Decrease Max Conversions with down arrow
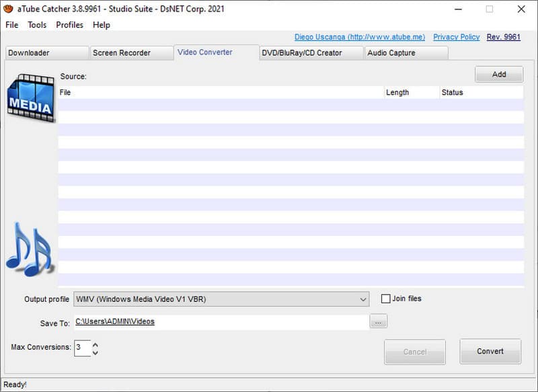Image resolution: width=538 pixels, height=392 pixels. [95, 352]
